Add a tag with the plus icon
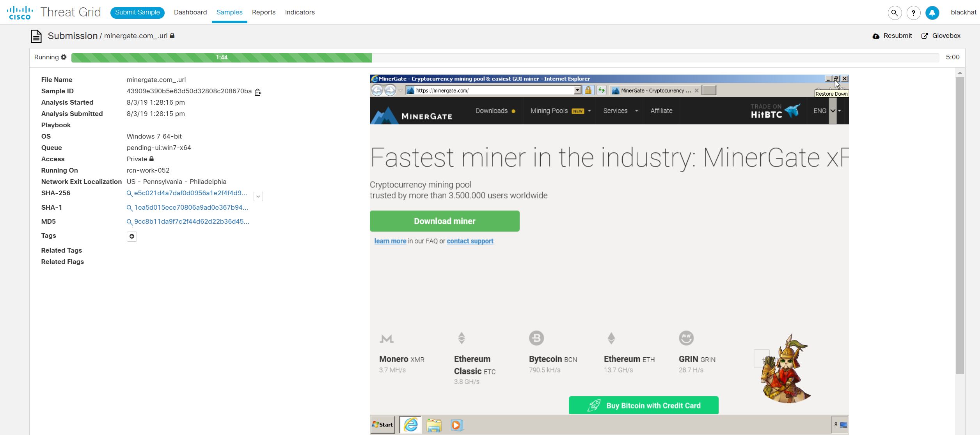Viewport: 980px width, 435px height. pos(132,236)
